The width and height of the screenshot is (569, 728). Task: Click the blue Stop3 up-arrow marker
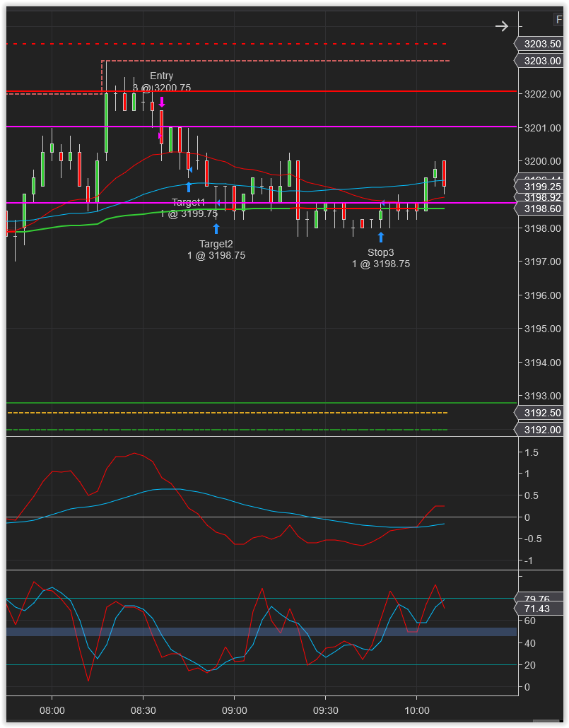click(x=381, y=237)
